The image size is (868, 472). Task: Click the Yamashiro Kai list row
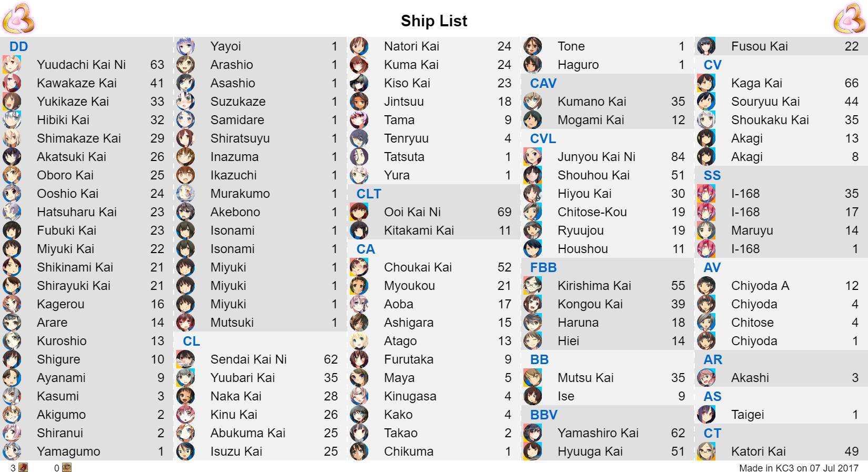tap(608, 433)
